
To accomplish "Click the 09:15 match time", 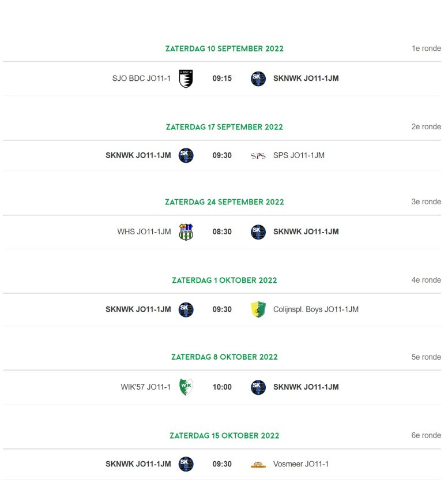I will point(222,78).
